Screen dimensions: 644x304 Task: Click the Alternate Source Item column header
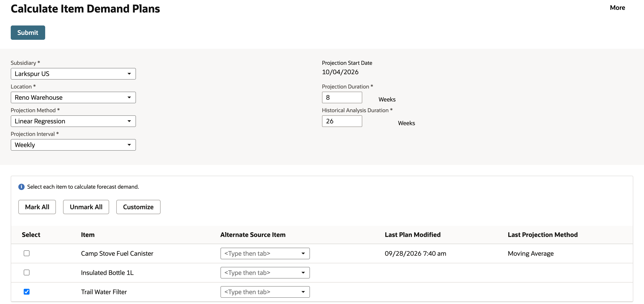[253, 235]
